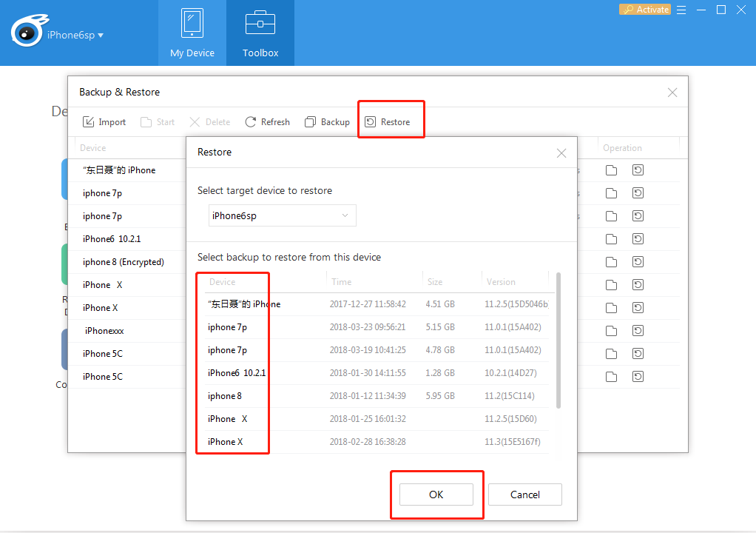The width and height of the screenshot is (756, 533).
Task: Open the target device combo box iPhone6sp
Action: (282, 215)
